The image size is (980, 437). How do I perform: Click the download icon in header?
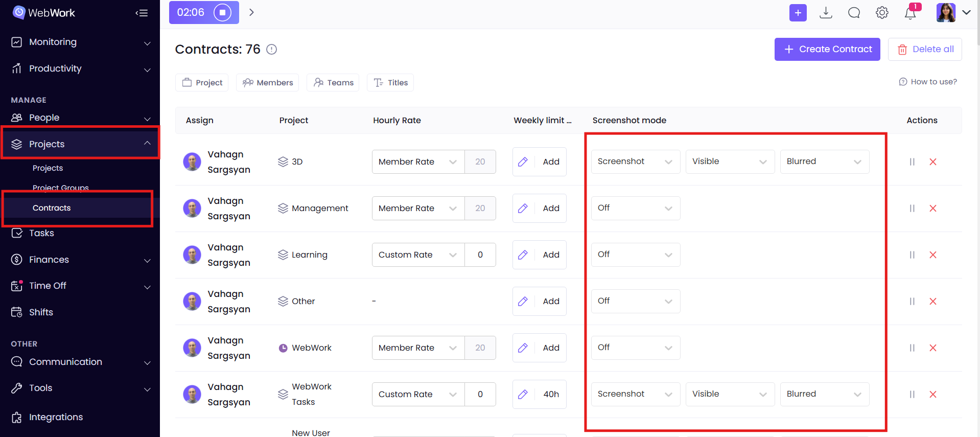tap(826, 13)
